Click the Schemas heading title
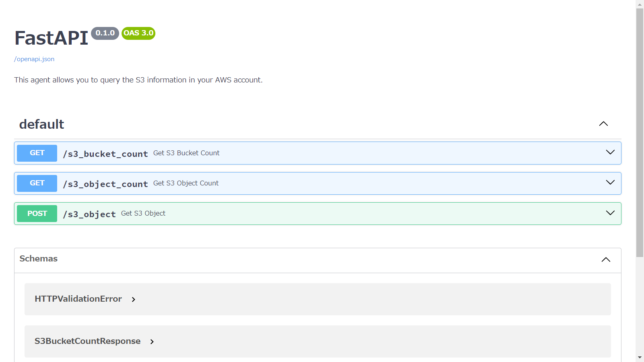Image resolution: width=644 pixels, height=362 pixels. [x=39, y=259]
